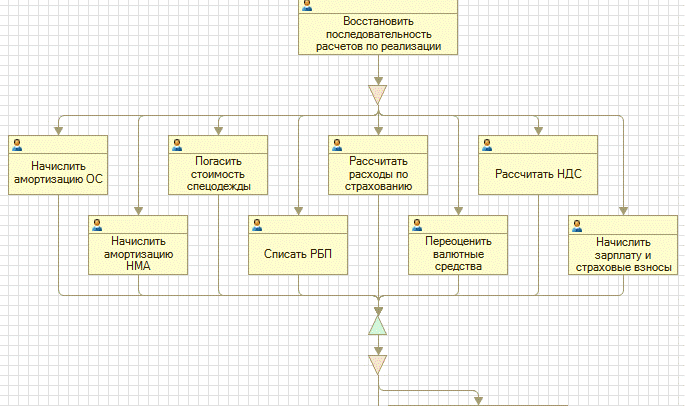Viewport: 685px width, 406px height.
Task: Select the Начислить амортизацию НМА label
Action: pos(138,253)
